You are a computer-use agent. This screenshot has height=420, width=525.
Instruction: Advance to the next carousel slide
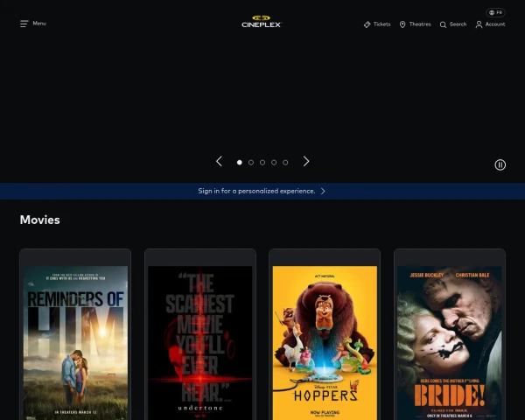coord(306,161)
